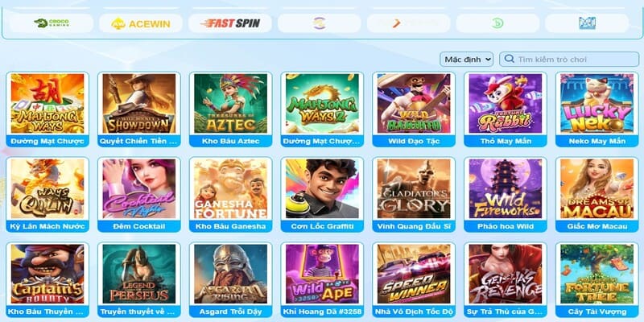Screen dimensions: 644x322
Task: Select the Croco Gaming provider tab
Action: point(52,23)
